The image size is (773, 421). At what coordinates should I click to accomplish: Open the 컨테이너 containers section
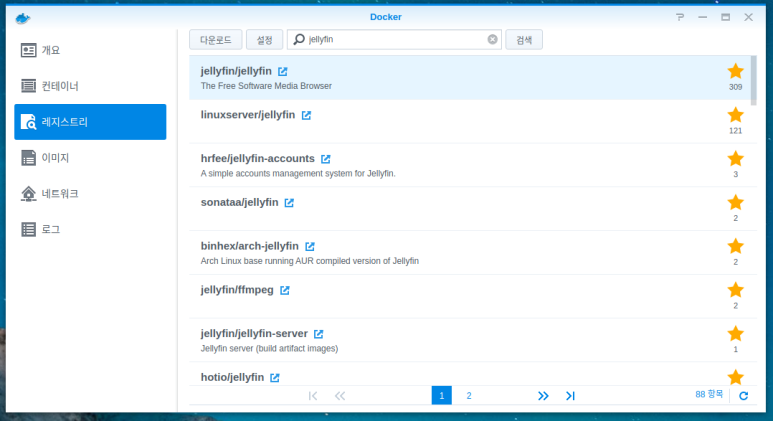[90, 86]
